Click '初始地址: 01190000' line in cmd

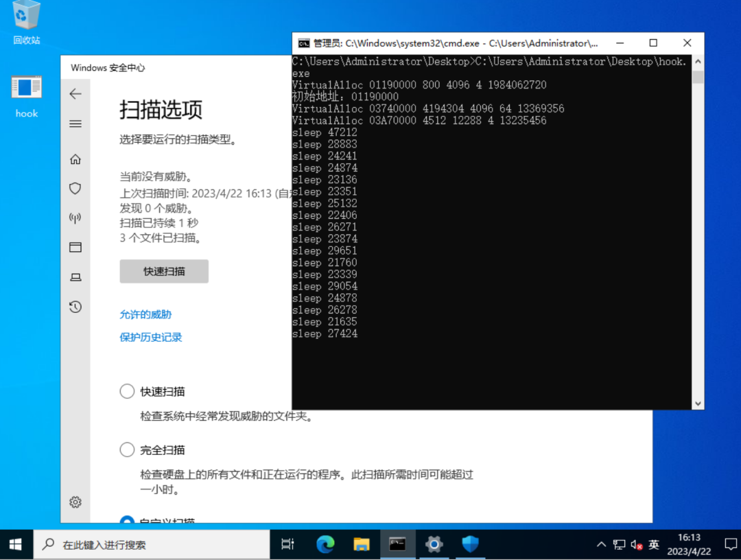tap(345, 97)
